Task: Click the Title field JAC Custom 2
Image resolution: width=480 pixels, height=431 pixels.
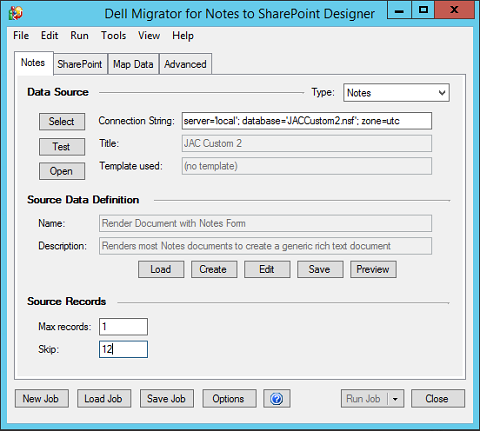Action: pos(307,144)
